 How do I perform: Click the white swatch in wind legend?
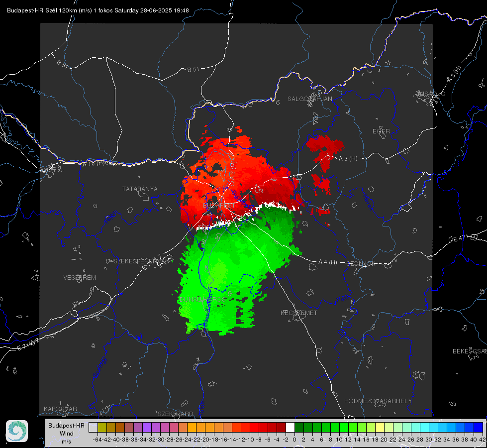(290, 427)
